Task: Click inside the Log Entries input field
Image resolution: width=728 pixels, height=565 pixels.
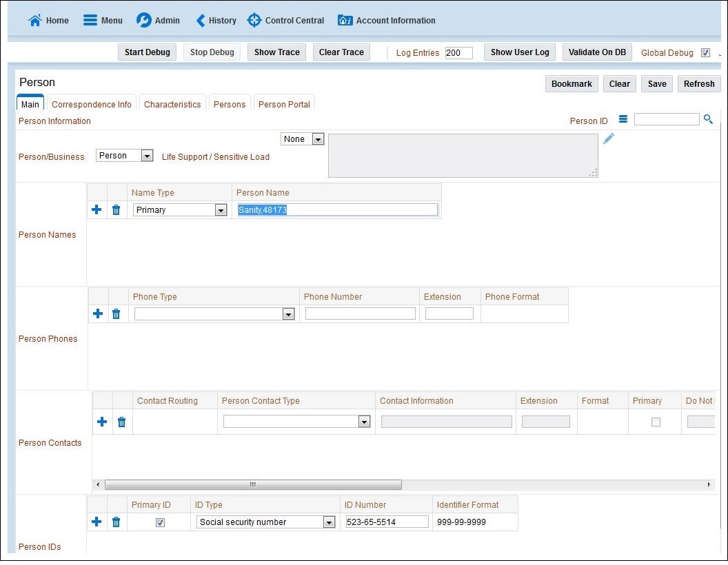Action: click(459, 52)
